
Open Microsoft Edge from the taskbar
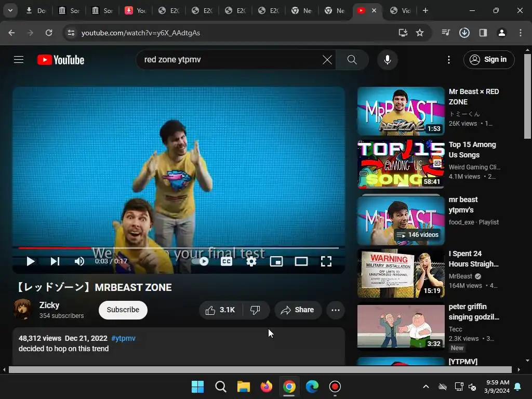click(x=312, y=387)
